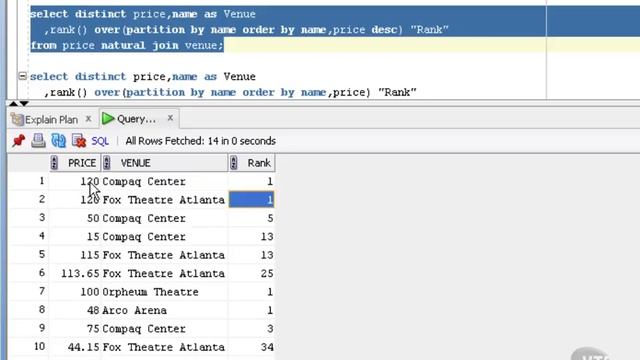
Task: Close the Explain Plan tab
Action: tap(88, 119)
